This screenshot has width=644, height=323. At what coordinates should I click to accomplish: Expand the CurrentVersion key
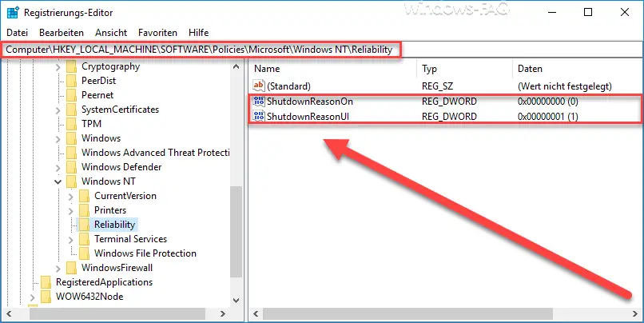click(x=70, y=196)
